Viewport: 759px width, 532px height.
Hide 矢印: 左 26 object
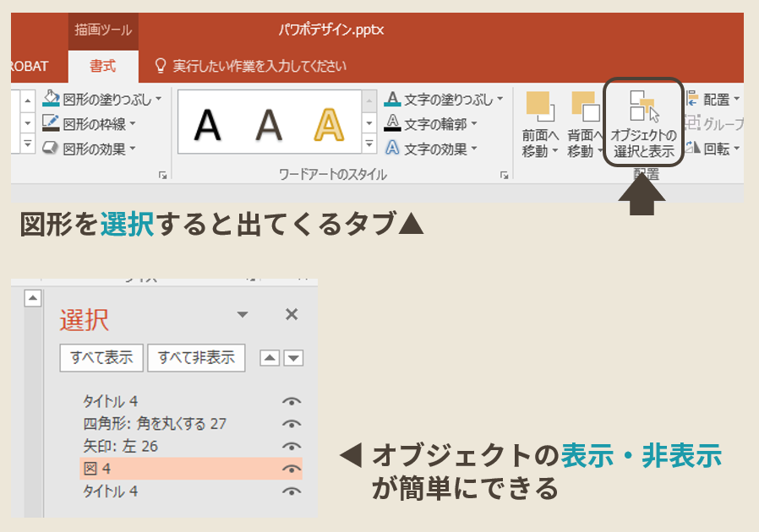pos(292,447)
